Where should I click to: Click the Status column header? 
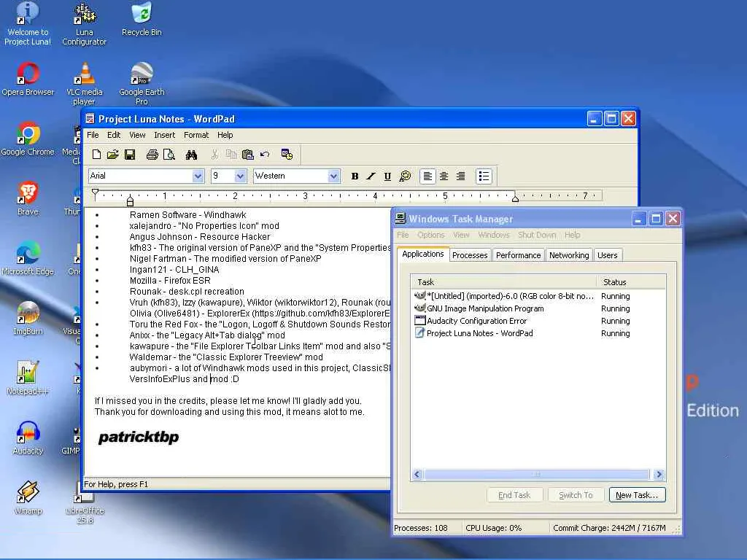(630, 282)
